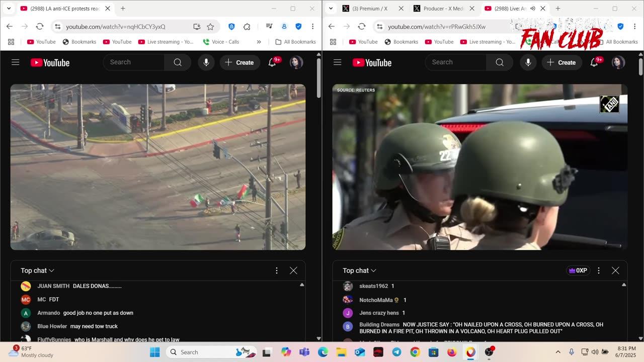Open YouTube guide menu in right window
The image size is (644, 362).
point(338,62)
